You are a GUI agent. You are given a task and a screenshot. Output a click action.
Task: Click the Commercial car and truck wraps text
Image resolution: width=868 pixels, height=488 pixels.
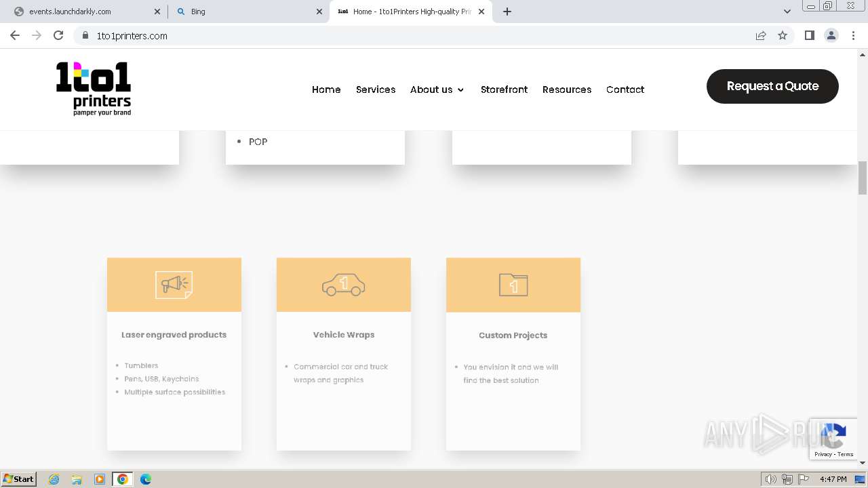tap(340, 373)
